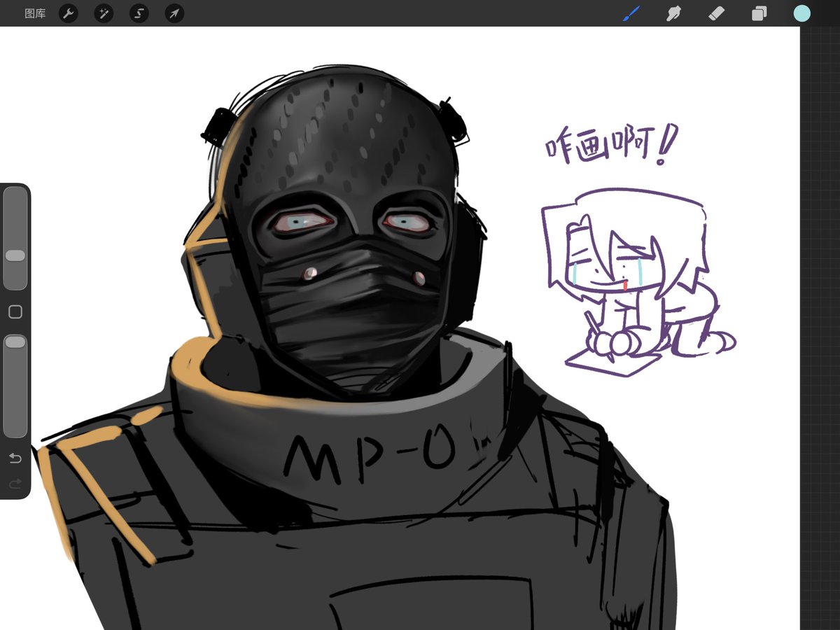Tap the undo arrow

tap(15, 457)
